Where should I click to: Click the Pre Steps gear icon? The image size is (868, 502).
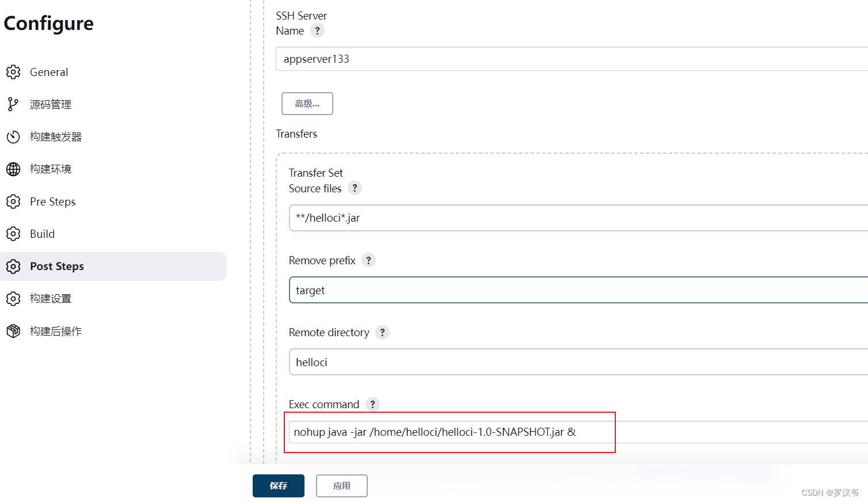point(13,201)
